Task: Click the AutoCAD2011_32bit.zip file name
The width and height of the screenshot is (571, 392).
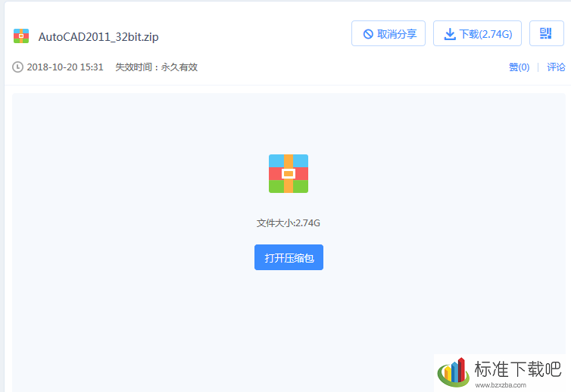Action: click(x=98, y=37)
